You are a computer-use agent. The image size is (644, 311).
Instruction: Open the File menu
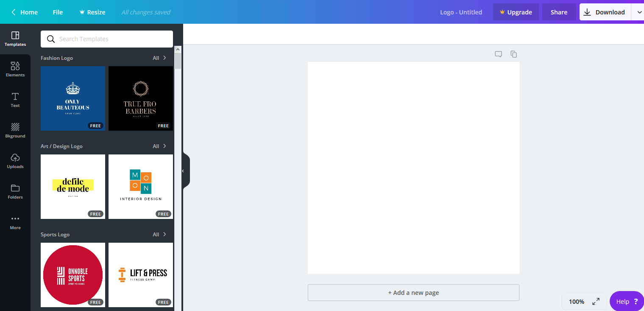[x=58, y=12]
